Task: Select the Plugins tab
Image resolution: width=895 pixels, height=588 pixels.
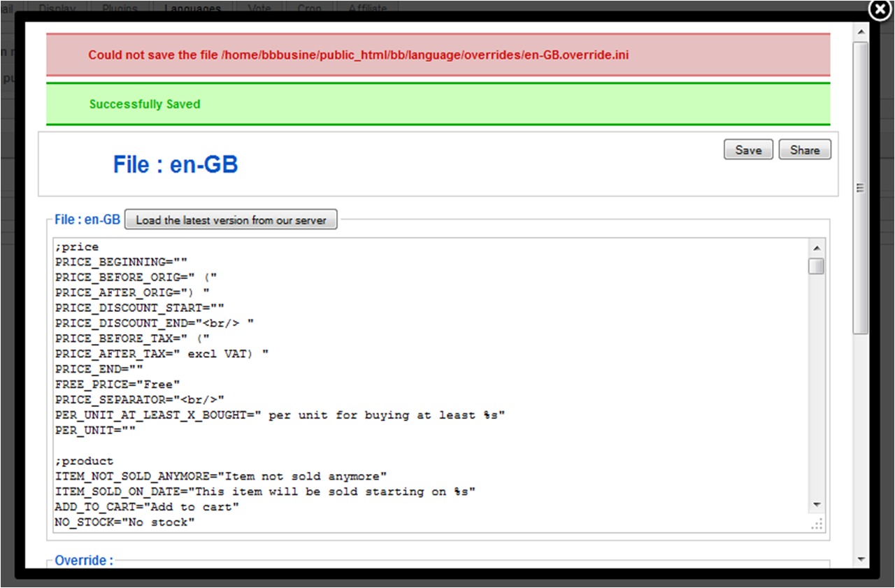Action: (120, 8)
